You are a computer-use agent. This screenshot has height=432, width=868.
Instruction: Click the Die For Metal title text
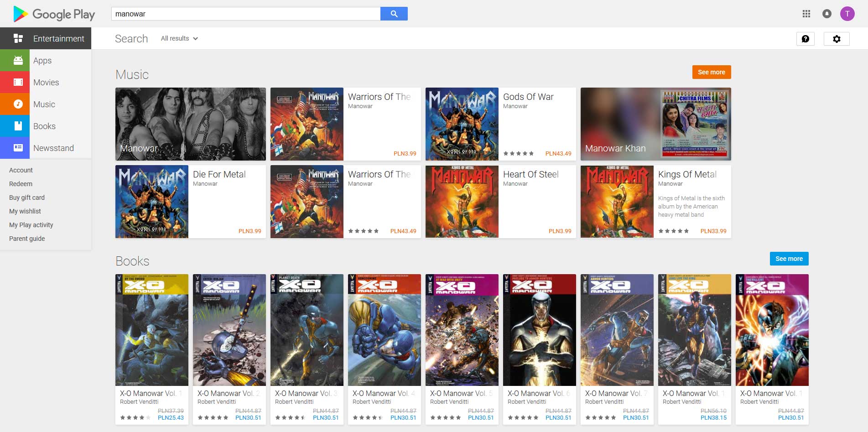(219, 174)
